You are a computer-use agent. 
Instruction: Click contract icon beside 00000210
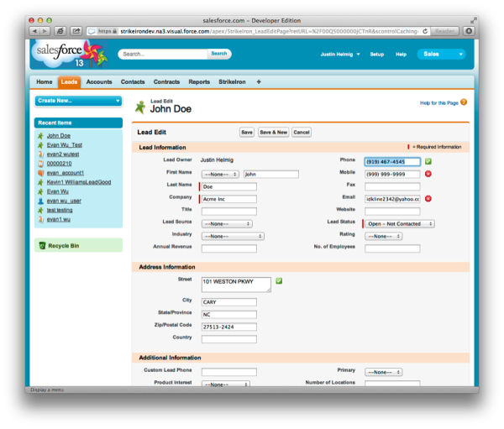point(40,164)
